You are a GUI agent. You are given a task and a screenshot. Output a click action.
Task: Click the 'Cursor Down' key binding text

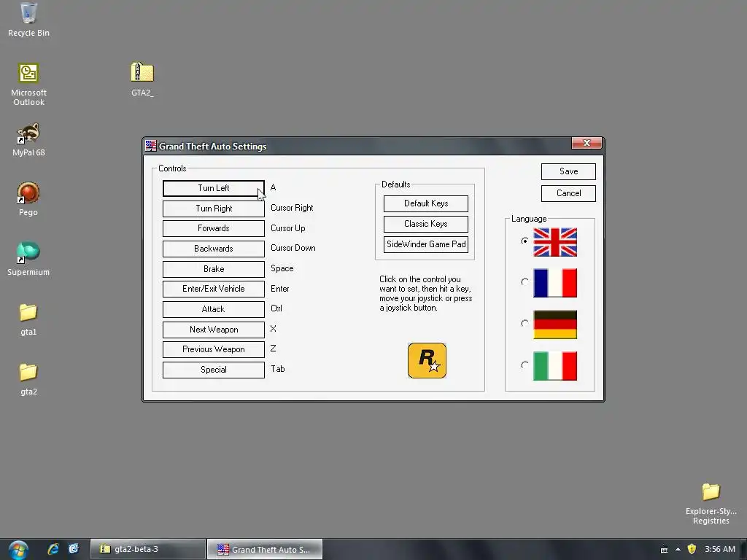pyautogui.click(x=293, y=248)
